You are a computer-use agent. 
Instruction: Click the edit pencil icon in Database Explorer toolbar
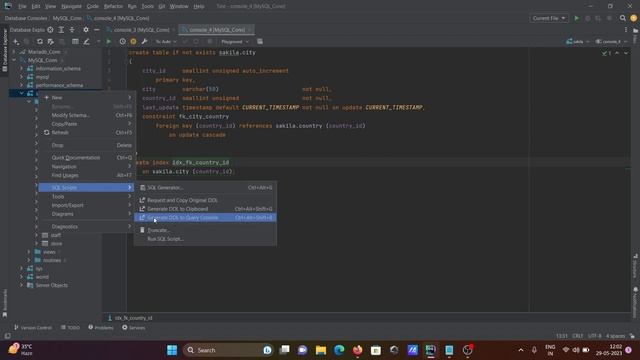(x=87, y=42)
